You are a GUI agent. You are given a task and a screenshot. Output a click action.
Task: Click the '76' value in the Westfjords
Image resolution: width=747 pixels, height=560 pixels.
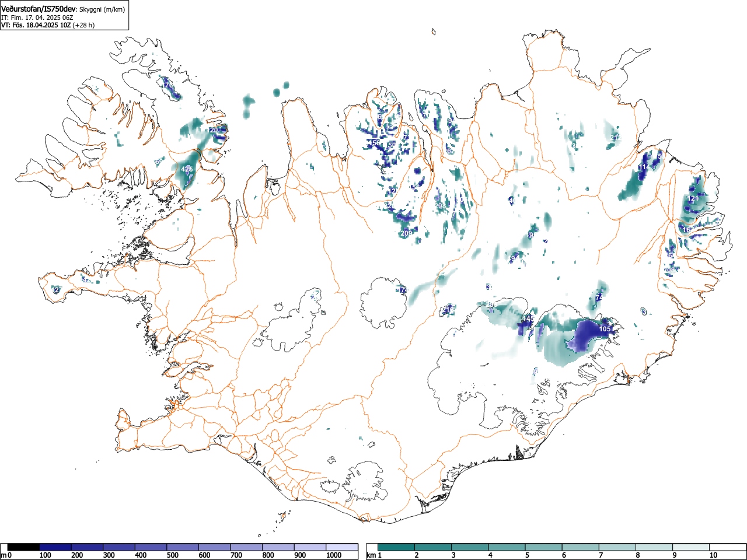click(x=169, y=85)
